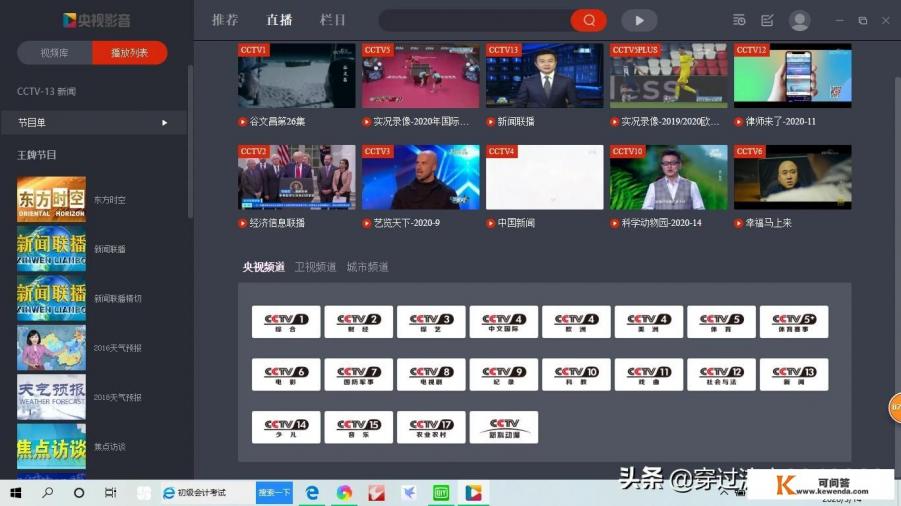The image size is (901, 506).
Task: Open the CCTV5+ 体育赛事 channel logo
Action: (794, 322)
